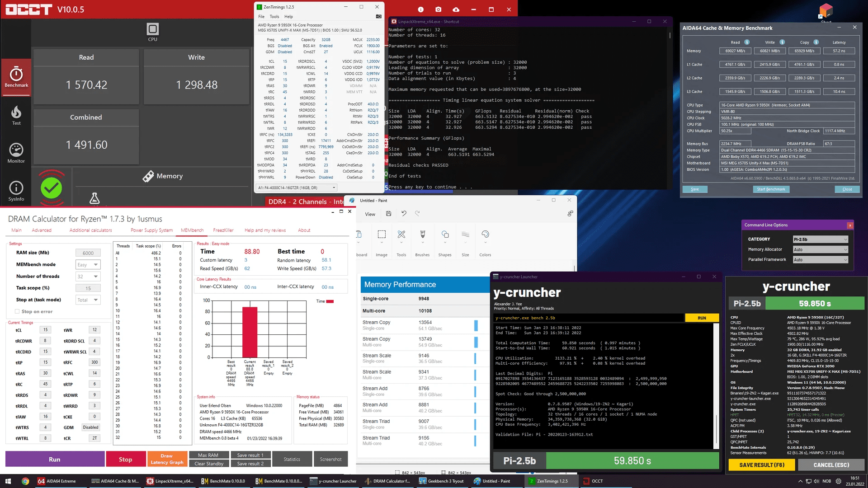Image resolution: width=868 pixels, height=488 pixels.
Task: Click the ZenTimings screenshot camera icon
Action: [379, 16]
